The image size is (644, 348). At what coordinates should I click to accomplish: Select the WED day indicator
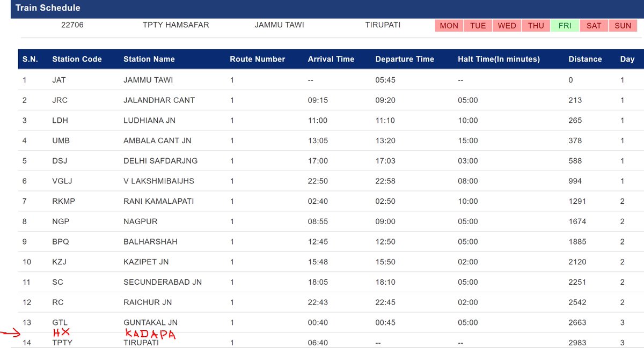coord(507,26)
